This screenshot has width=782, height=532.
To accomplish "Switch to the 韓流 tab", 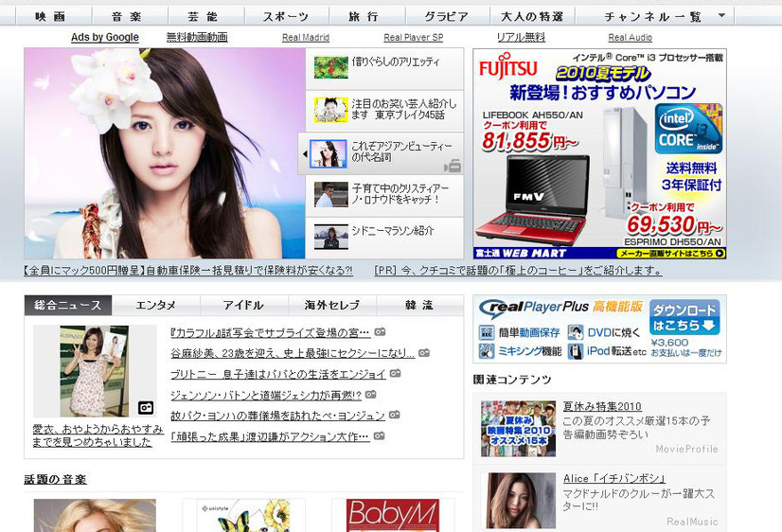I will (420, 305).
